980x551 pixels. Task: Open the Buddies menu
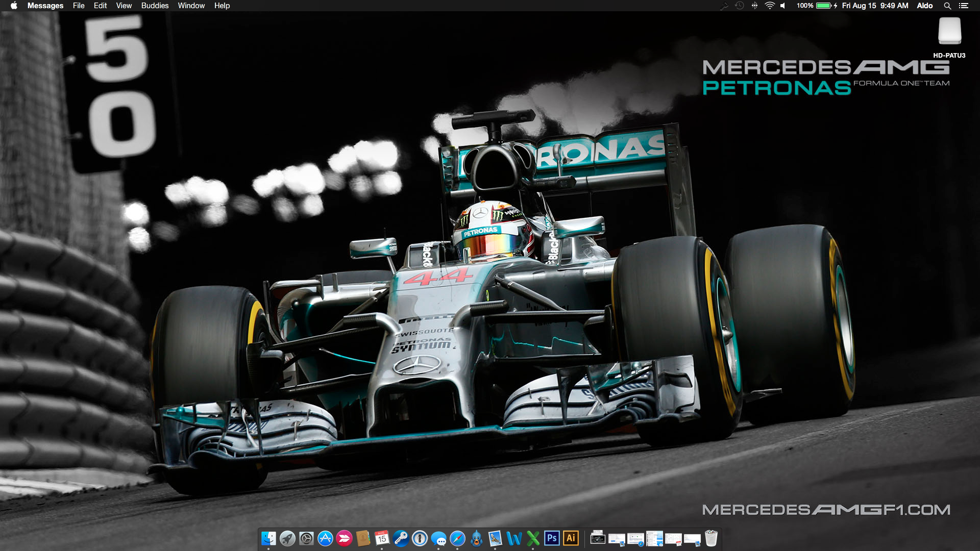[155, 6]
